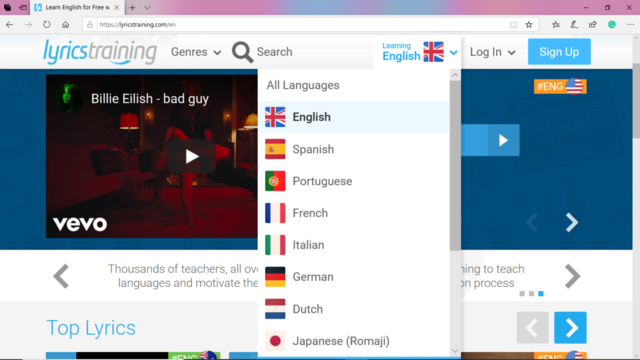Advance Top Lyrics with the blue next arrow
The width and height of the screenshot is (640, 360).
tap(570, 327)
